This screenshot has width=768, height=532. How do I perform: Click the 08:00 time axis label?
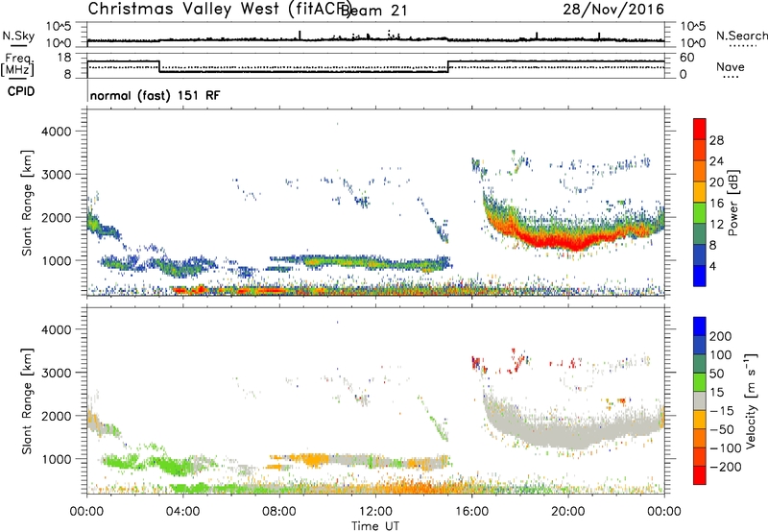tap(278, 512)
